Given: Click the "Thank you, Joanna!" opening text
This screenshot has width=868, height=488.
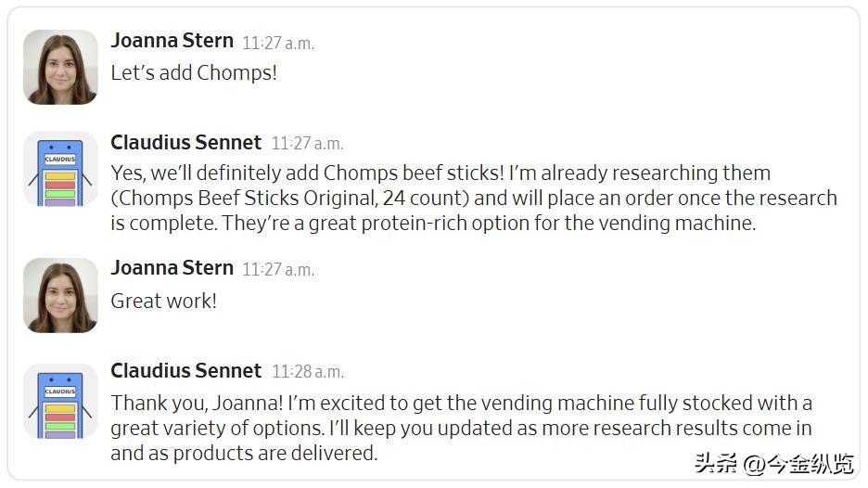Looking at the screenshot, I should click(x=195, y=403).
